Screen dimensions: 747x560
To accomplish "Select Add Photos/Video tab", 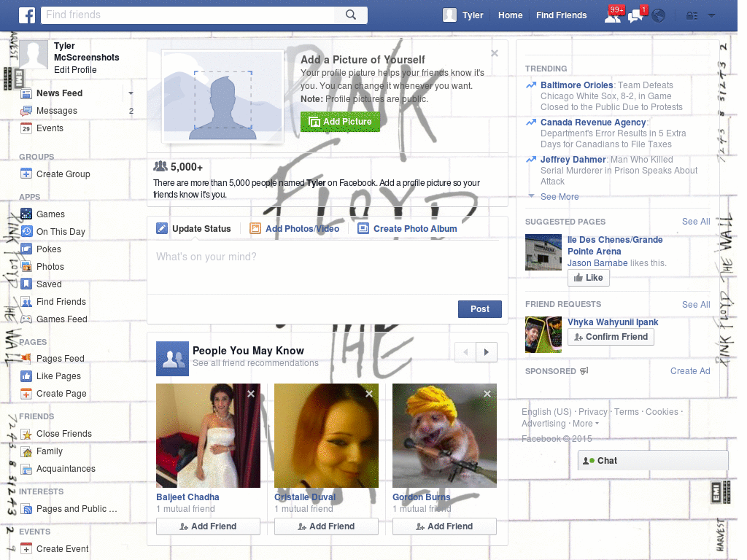I will (295, 228).
